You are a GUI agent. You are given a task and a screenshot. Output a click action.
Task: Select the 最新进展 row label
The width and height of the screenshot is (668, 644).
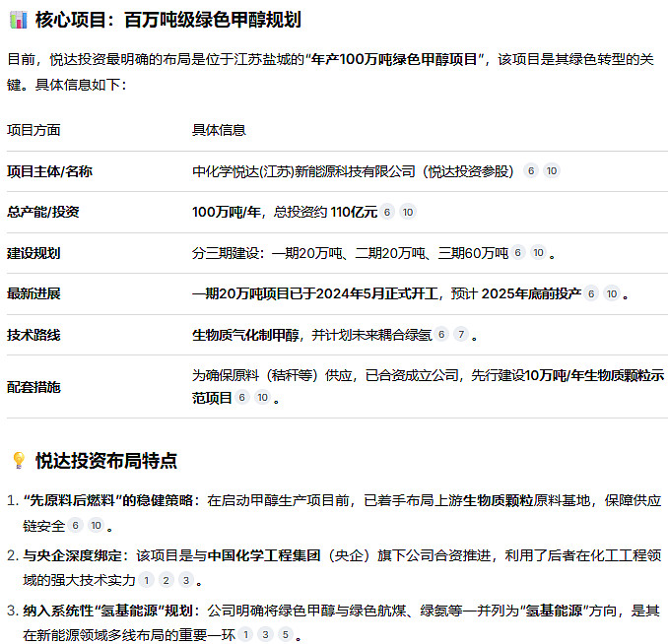[33, 293]
